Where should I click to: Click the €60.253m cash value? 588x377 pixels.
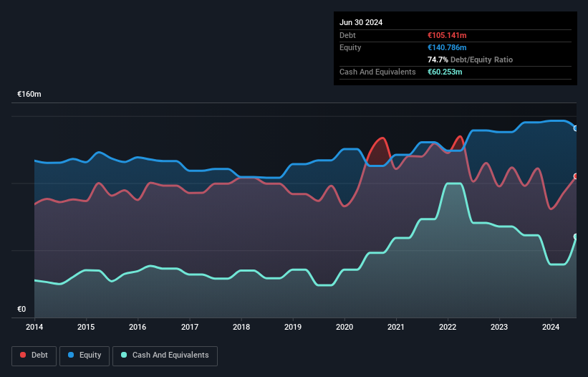tap(445, 72)
